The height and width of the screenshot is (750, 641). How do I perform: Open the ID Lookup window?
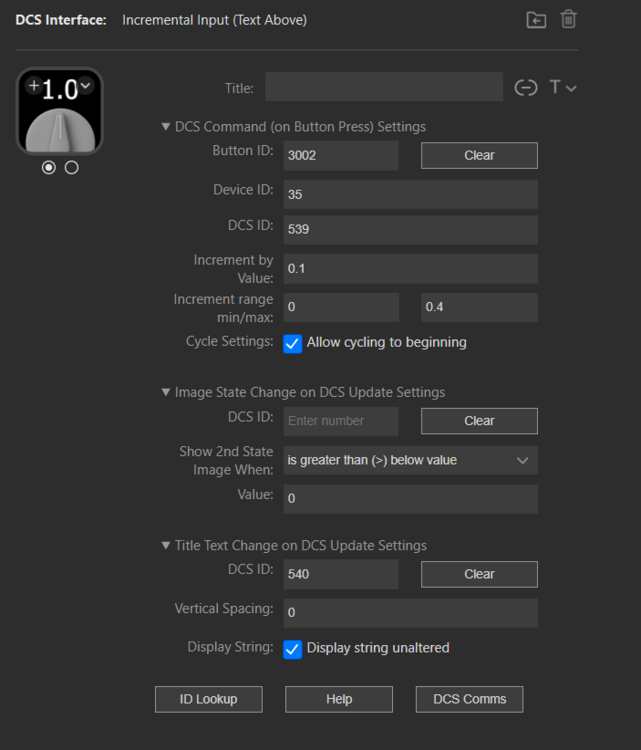click(209, 699)
